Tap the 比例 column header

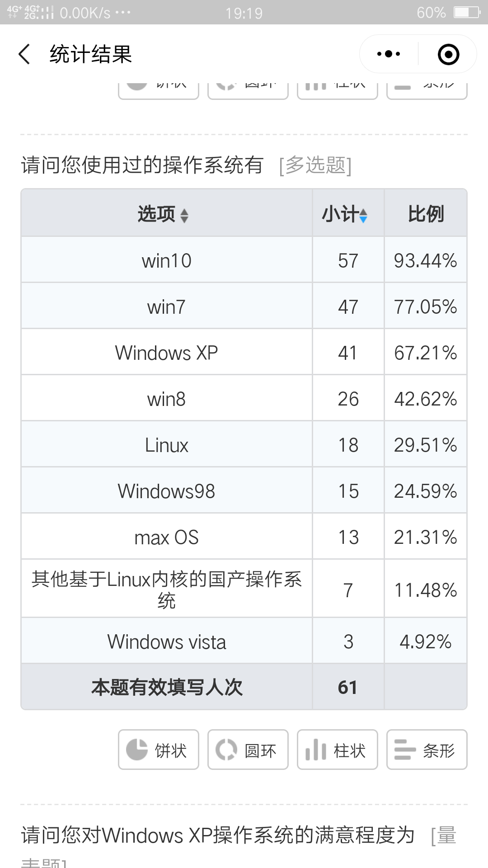coord(426,214)
